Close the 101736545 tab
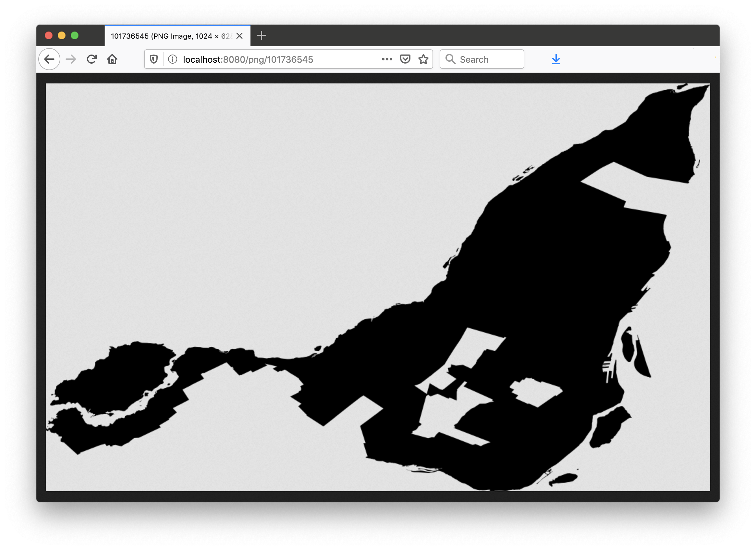 coord(239,36)
